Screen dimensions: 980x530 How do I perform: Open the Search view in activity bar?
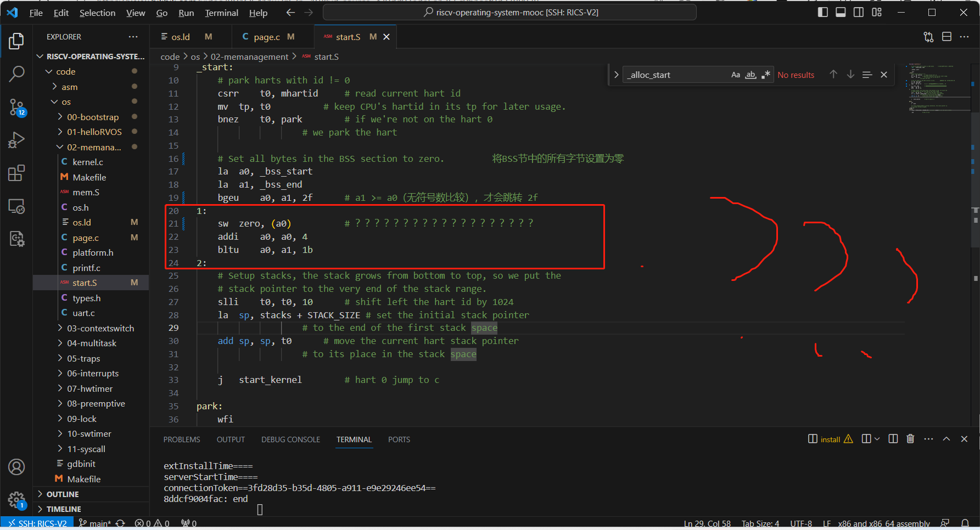tap(16, 74)
